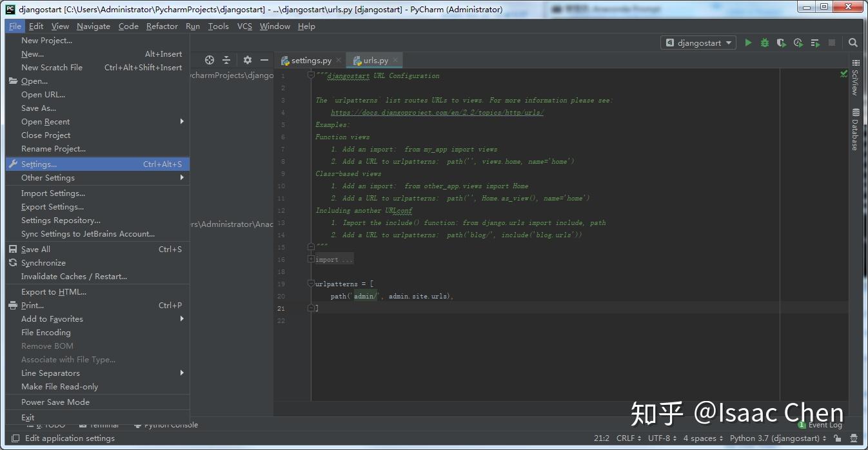The image size is (868, 450).
Task: Change the CRLF line separator in the status bar
Action: pyautogui.click(x=629, y=438)
